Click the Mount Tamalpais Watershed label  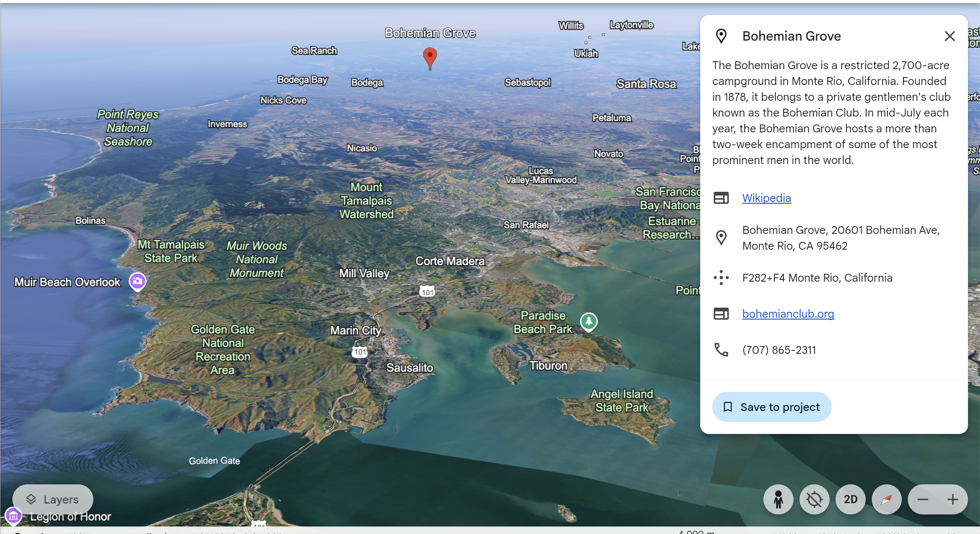point(366,200)
